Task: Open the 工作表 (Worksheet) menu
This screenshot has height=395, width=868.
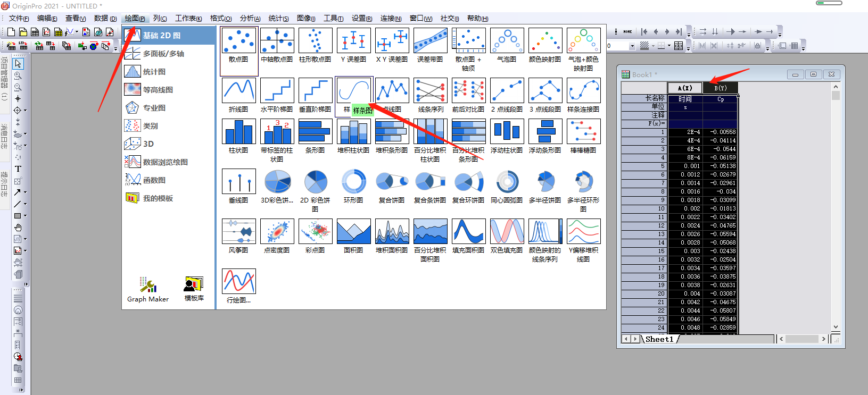Action: pos(188,19)
